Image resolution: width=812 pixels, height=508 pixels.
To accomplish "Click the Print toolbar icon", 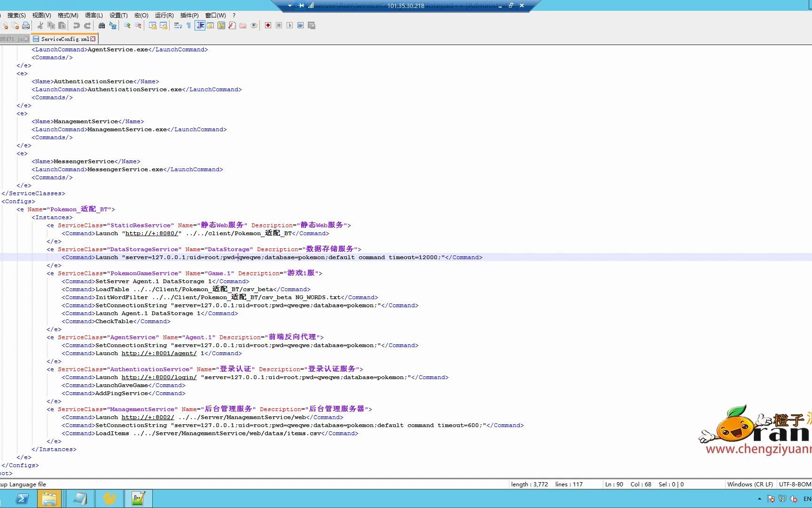I will (x=26, y=25).
